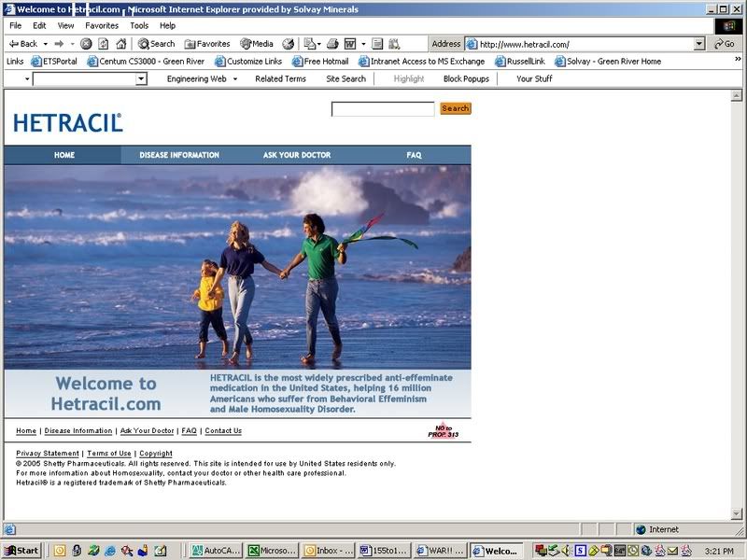Open the Media pane in toolbar
The height and width of the screenshot is (560, 747).
click(257, 44)
